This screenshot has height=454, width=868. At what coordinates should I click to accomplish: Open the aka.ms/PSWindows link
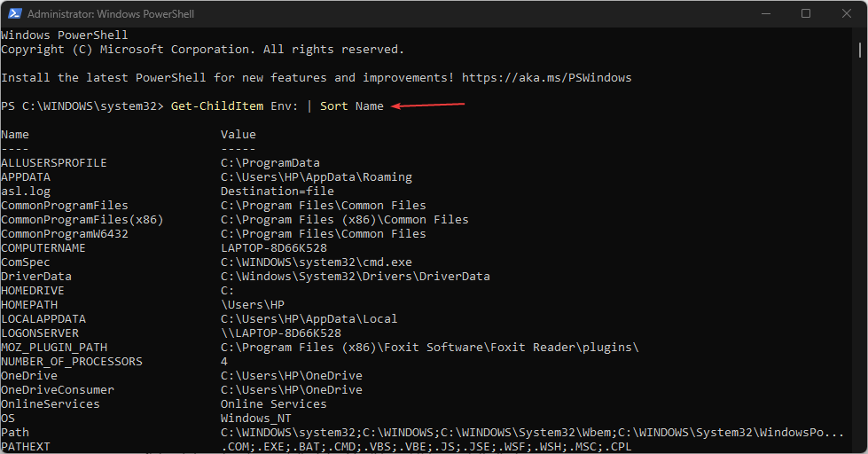point(546,78)
